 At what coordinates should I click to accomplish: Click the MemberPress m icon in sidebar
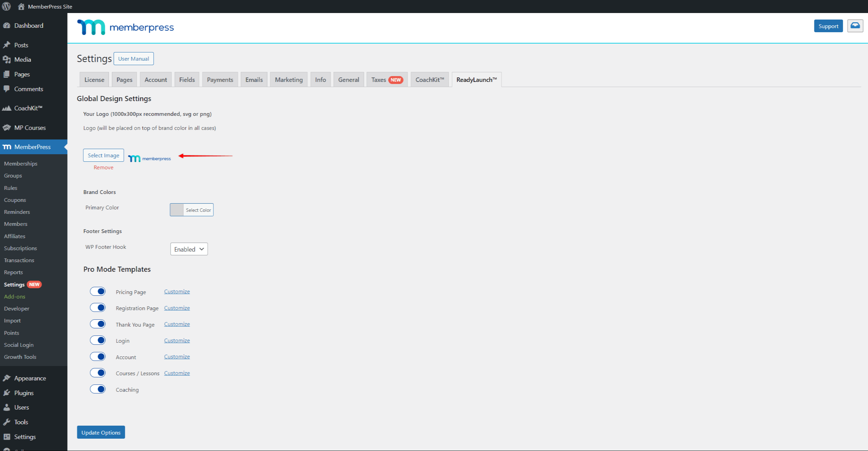point(7,147)
